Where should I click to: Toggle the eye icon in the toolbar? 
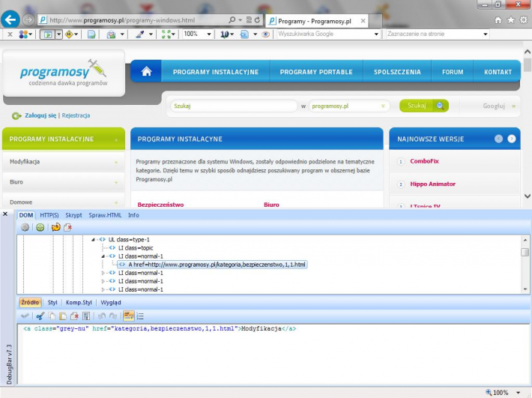pos(266,34)
